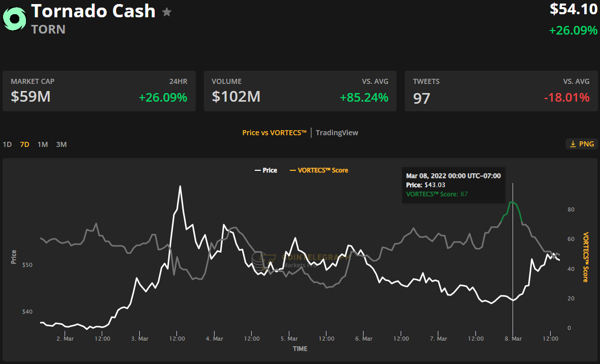Click the Tweets stat card
Viewport: 600px width, 364px height.
(501, 91)
